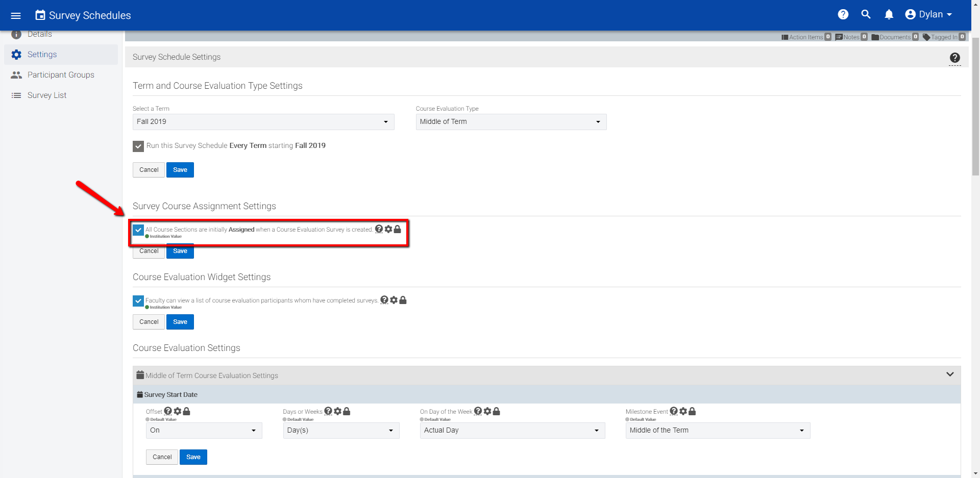This screenshot has height=478, width=980.
Task: Open help from the top bar
Action: coord(843,14)
